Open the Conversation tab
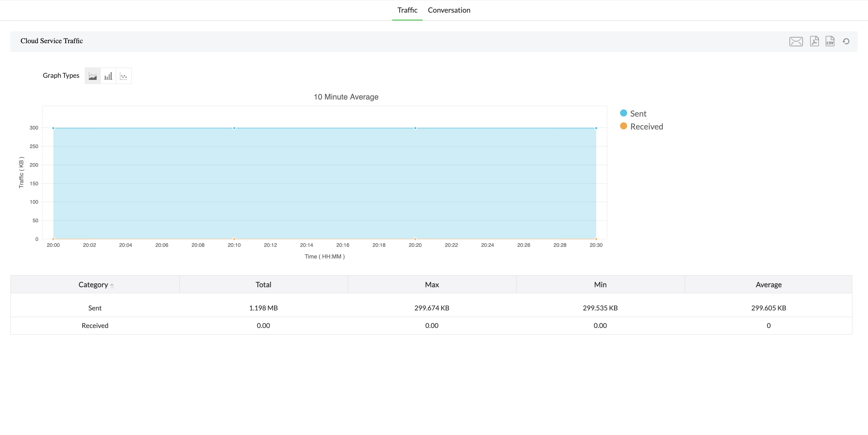The width and height of the screenshot is (868, 435). [449, 10]
